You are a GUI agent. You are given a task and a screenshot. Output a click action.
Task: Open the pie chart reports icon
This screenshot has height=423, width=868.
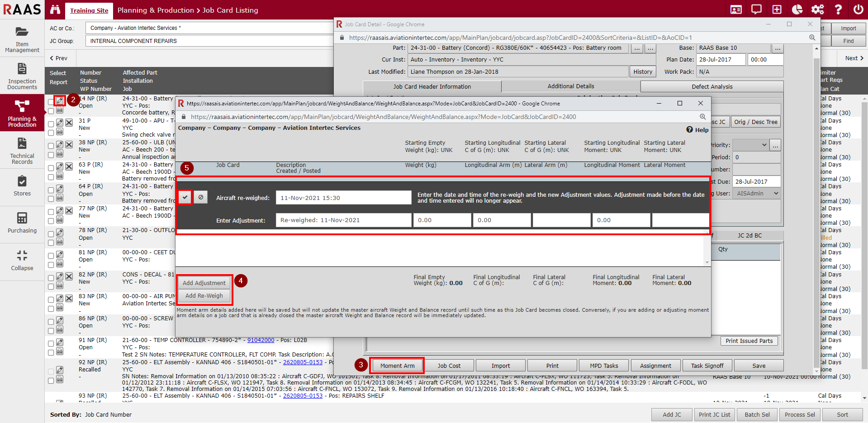(797, 10)
